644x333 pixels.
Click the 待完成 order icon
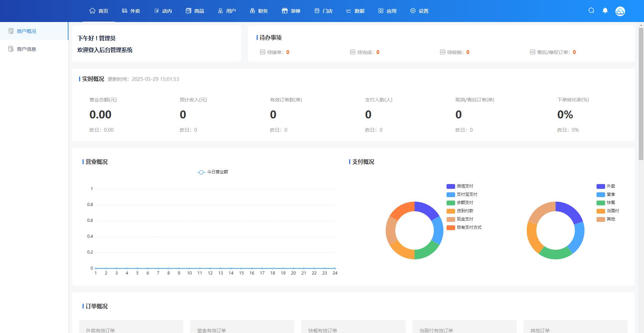click(x=353, y=52)
